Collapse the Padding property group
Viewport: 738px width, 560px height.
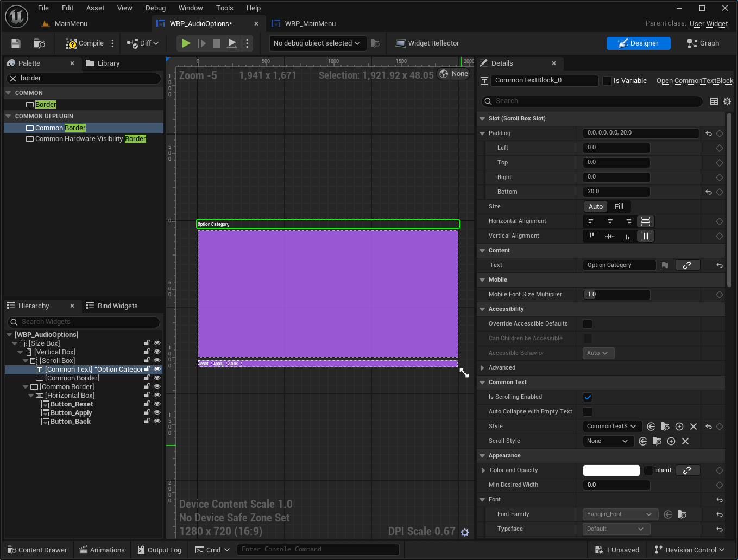click(x=482, y=133)
